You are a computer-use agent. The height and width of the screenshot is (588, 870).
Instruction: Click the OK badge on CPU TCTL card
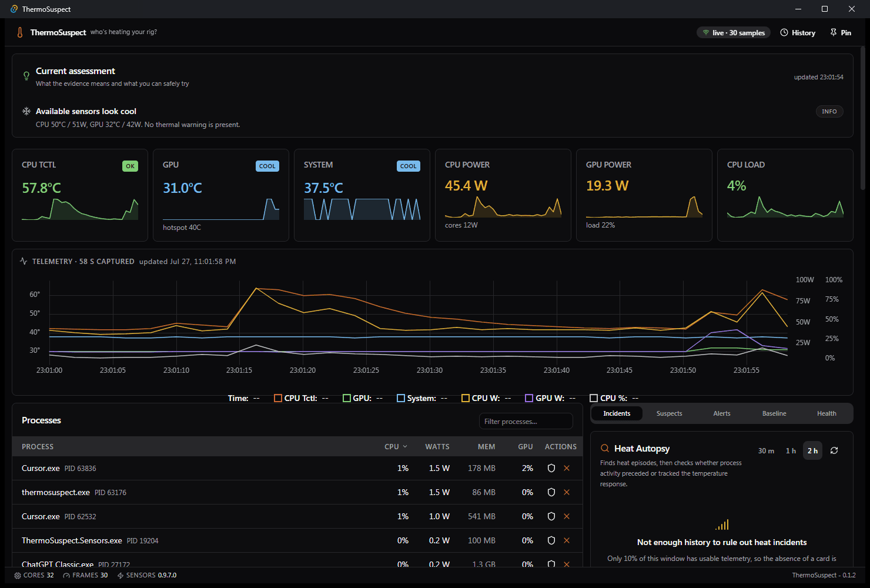(130, 166)
